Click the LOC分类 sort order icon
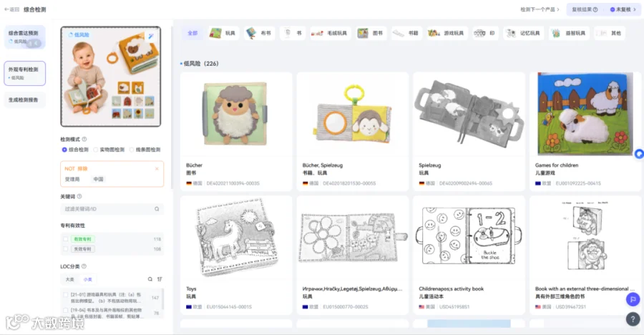The height and width of the screenshot is (335, 644). [x=160, y=279]
